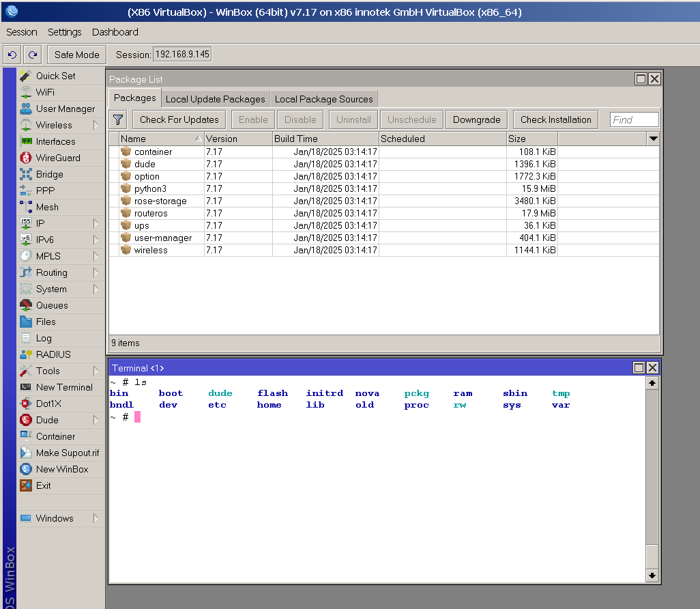
Task: Expand the Routing submenu arrow
Action: [x=96, y=272]
